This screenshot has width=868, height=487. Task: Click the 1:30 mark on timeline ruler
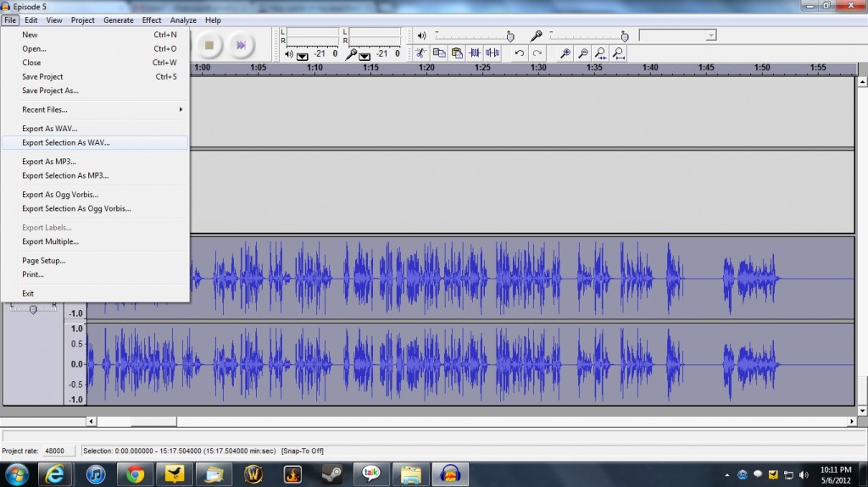click(538, 68)
